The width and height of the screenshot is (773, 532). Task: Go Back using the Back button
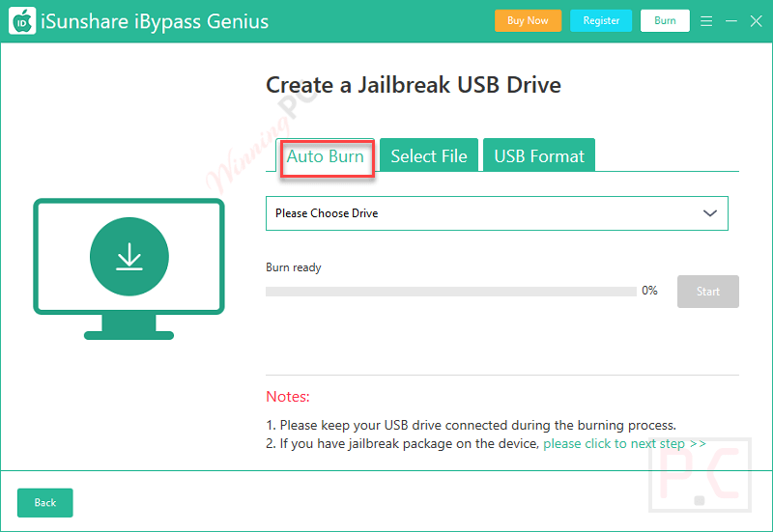[x=44, y=503]
